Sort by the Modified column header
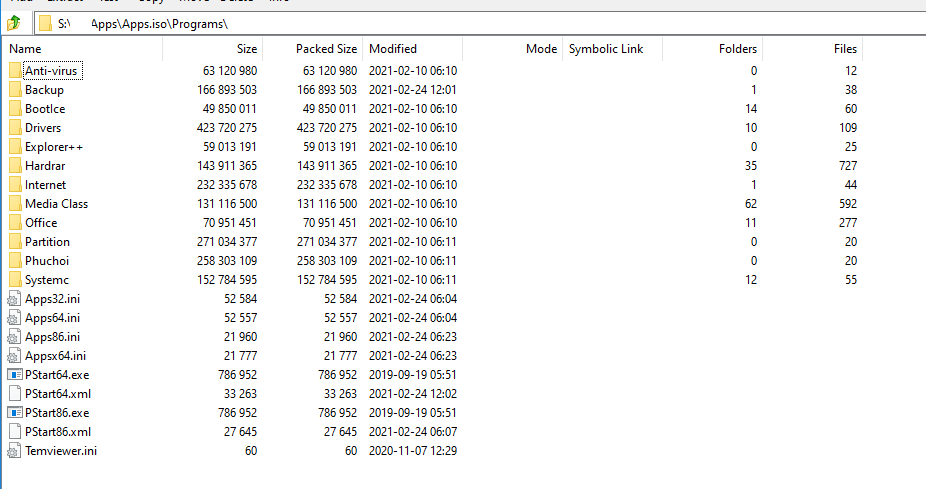 click(x=412, y=49)
